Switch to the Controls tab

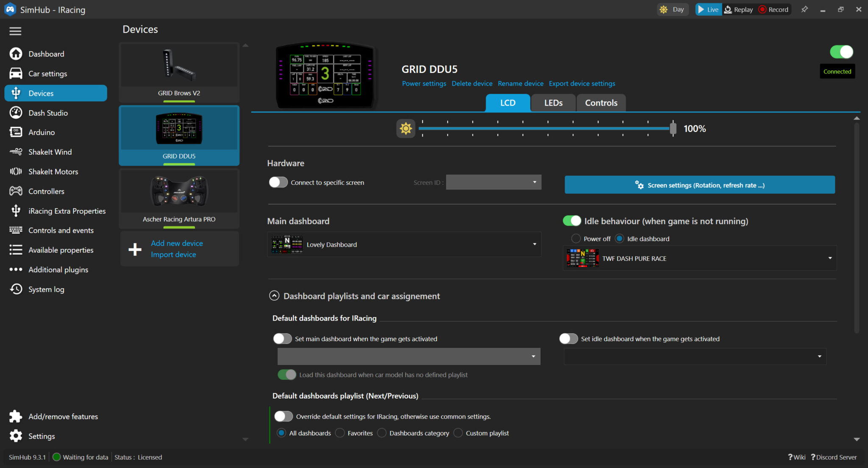click(x=601, y=103)
